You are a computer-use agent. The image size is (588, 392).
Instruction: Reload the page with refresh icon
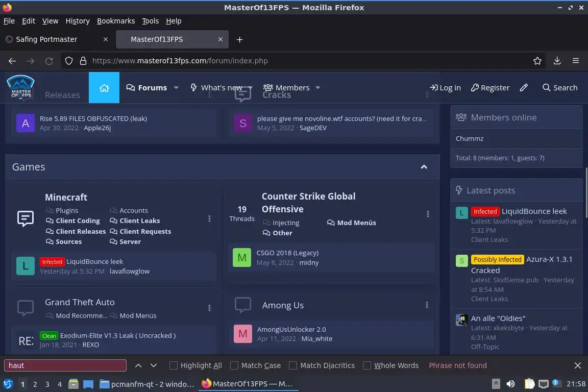point(49,61)
